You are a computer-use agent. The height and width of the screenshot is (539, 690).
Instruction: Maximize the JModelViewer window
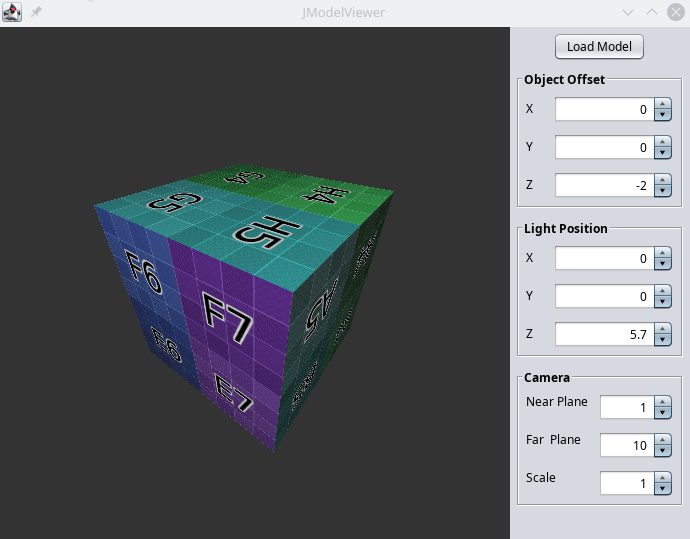(x=652, y=12)
